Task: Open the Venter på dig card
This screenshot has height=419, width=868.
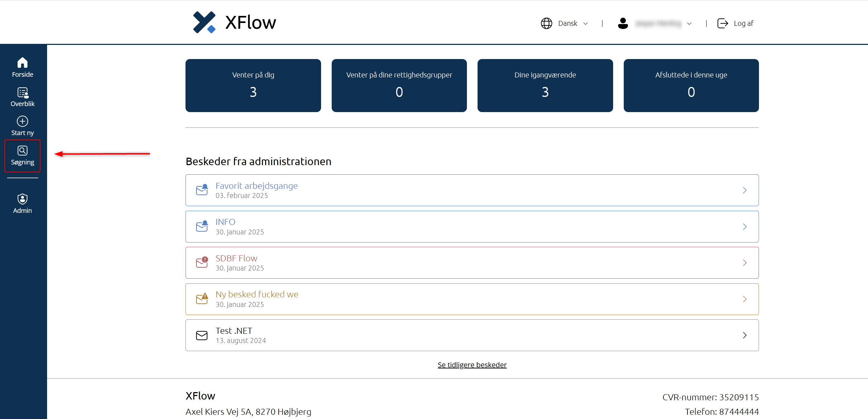Action: pos(253,86)
